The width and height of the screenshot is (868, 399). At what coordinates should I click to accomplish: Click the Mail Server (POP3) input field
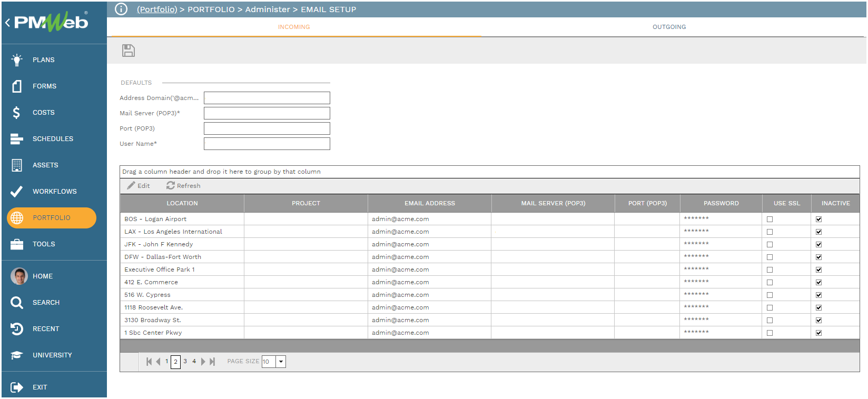coord(267,113)
